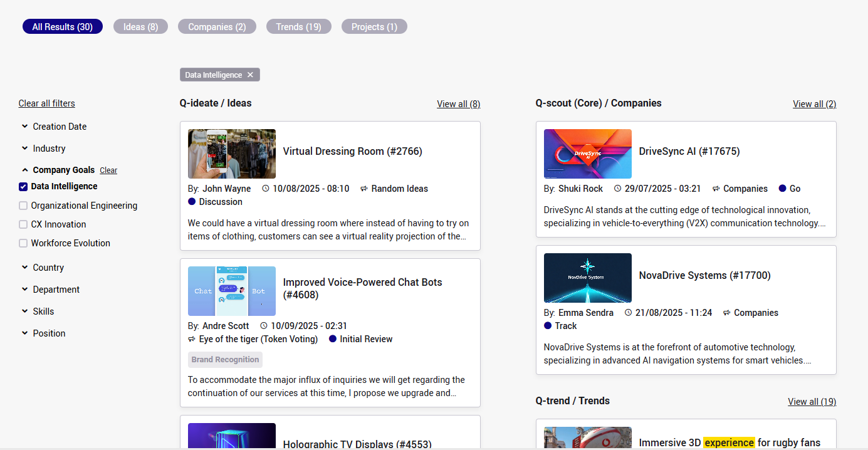The width and height of the screenshot is (868, 450).
Task: Click megaphone icon beside Random Ideas
Action: 364,189
